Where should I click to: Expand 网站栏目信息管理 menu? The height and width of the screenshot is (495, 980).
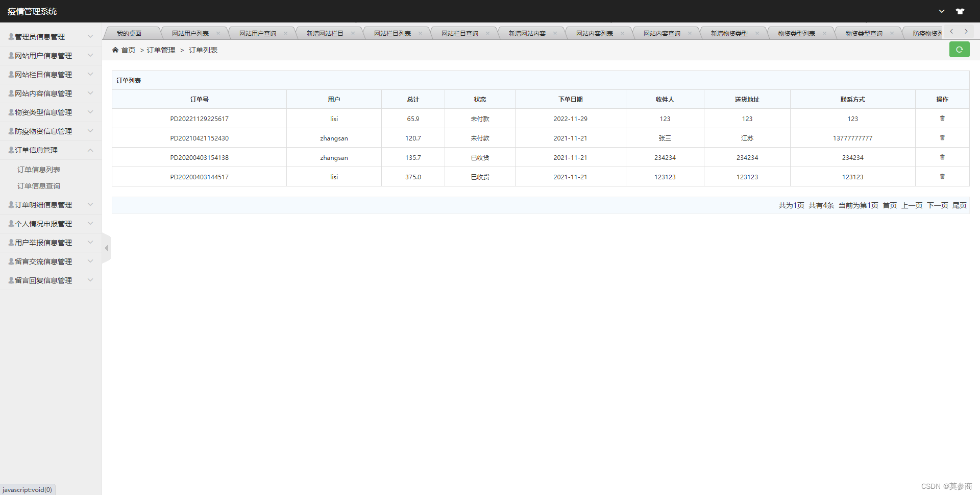(x=51, y=75)
